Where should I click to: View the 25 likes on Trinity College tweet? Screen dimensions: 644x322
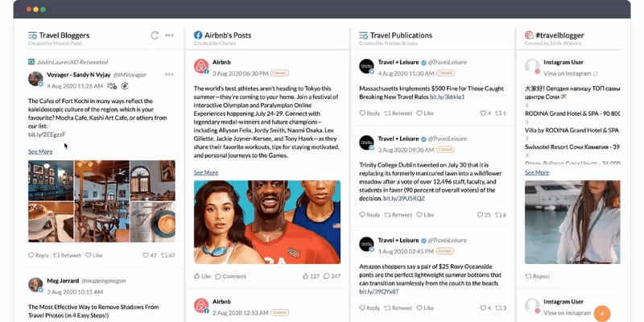tap(484, 214)
